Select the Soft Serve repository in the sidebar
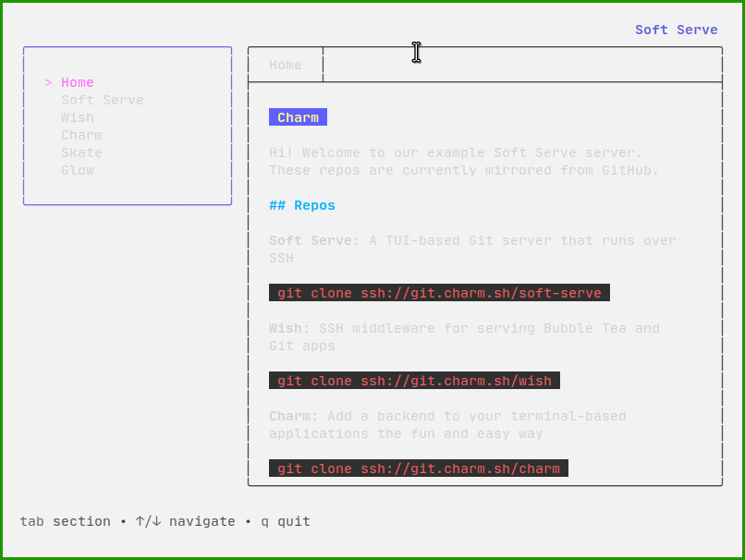Viewport: 745px width, 560px height. [x=102, y=100]
